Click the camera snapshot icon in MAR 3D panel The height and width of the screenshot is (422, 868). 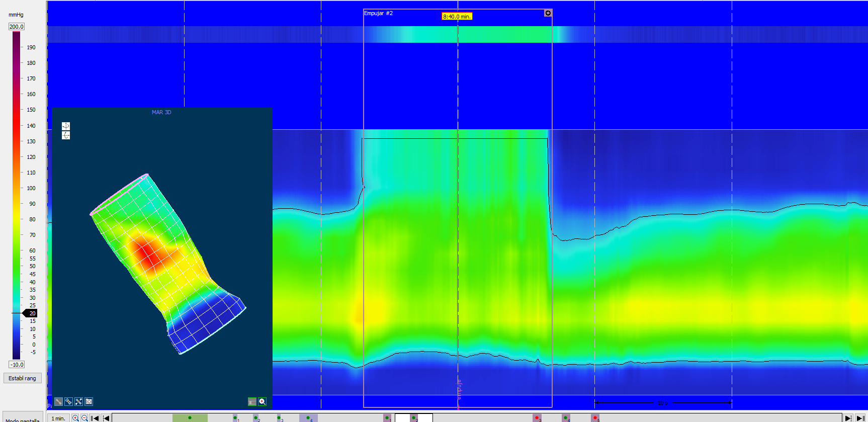coord(89,401)
